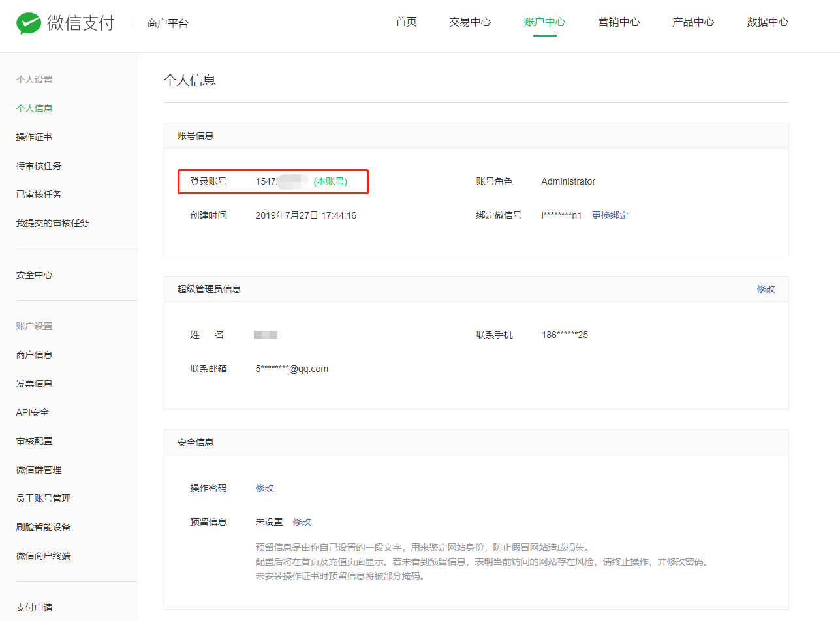
Task: Click the WeChat Pay logo icon
Action: (29, 23)
